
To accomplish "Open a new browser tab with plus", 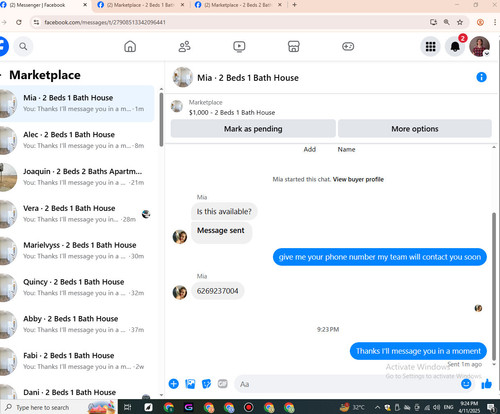I will [294, 5].
